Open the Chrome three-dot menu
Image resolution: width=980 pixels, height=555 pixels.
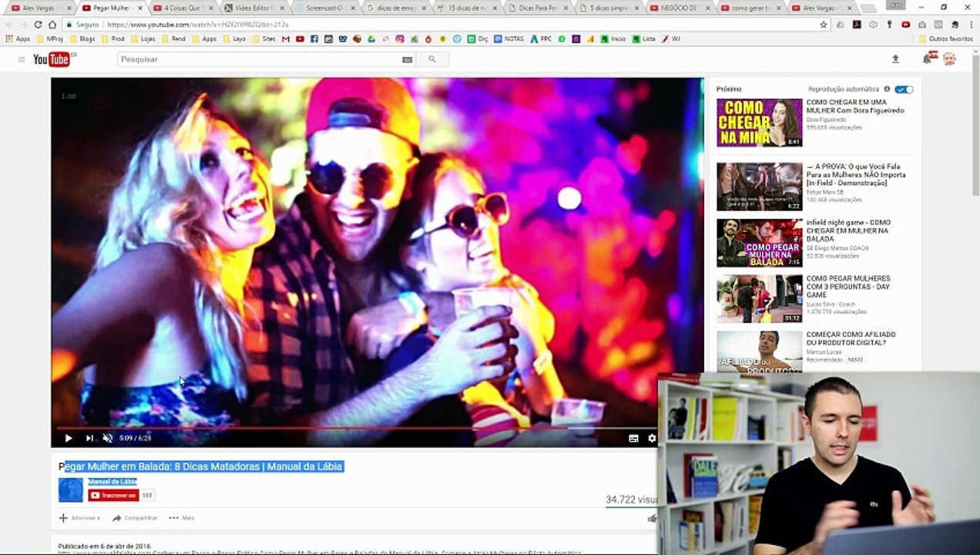pos(972,25)
